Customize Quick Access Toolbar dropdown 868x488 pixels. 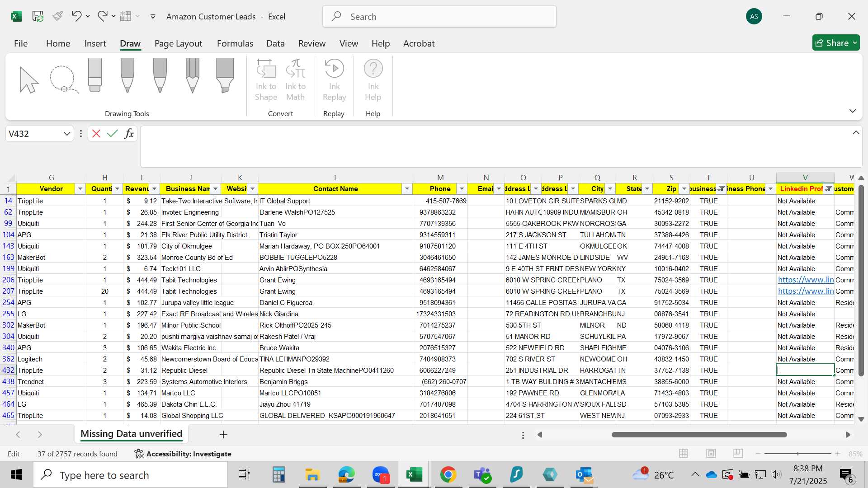point(153,16)
